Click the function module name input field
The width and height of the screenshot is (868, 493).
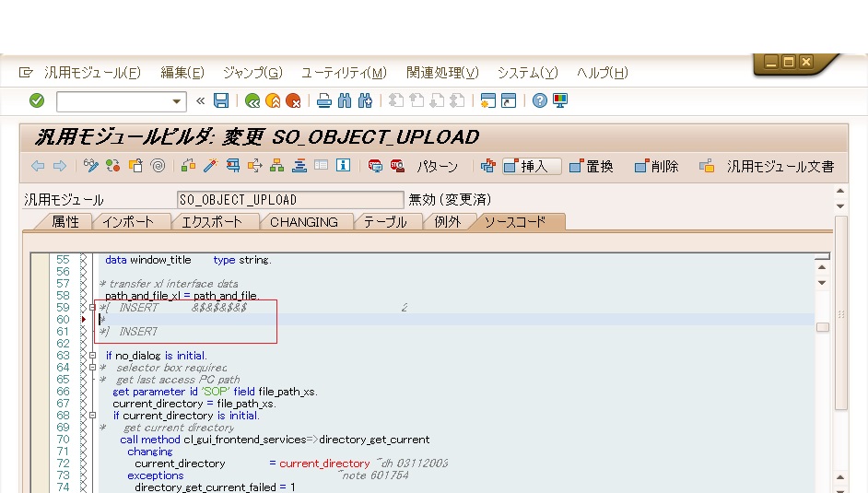[x=289, y=200]
